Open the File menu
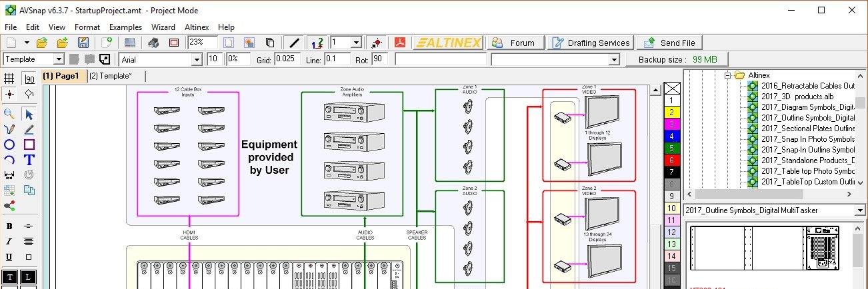Image resolution: width=868 pixels, height=289 pixels. (11, 27)
